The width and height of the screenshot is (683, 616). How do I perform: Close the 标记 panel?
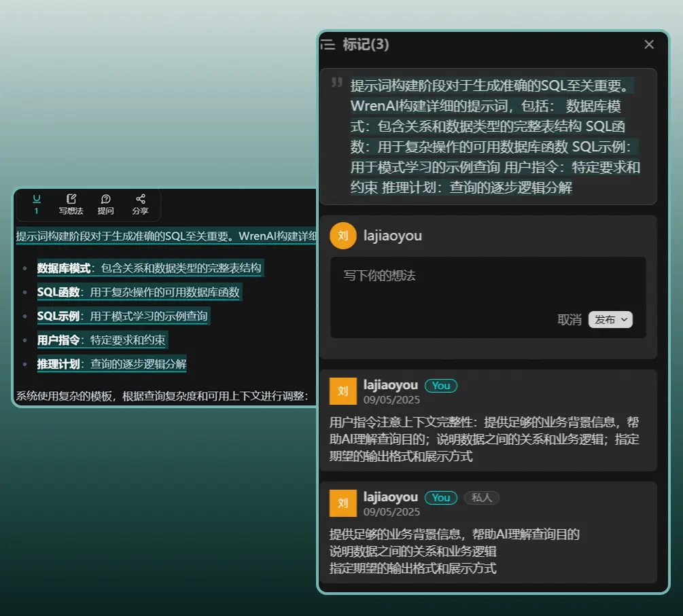click(x=649, y=44)
